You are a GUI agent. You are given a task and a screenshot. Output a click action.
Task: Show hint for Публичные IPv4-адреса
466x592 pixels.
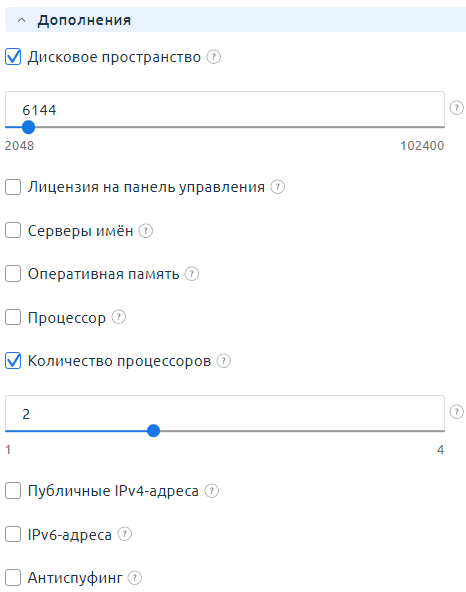211,491
